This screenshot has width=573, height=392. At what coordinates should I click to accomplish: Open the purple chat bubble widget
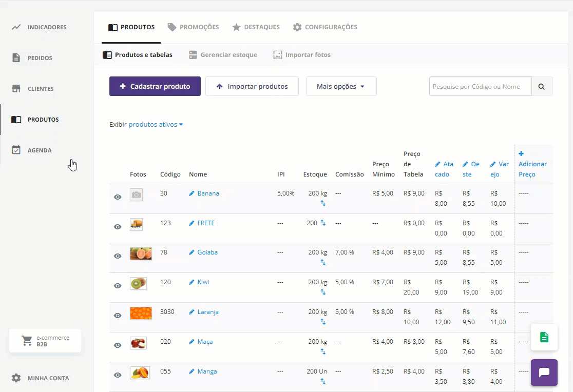pyautogui.click(x=544, y=372)
